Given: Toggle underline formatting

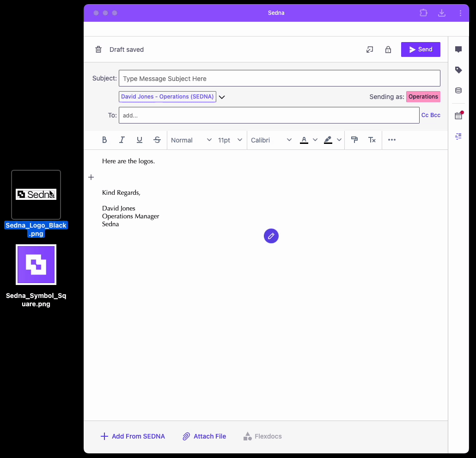Looking at the screenshot, I should [140, 140].
